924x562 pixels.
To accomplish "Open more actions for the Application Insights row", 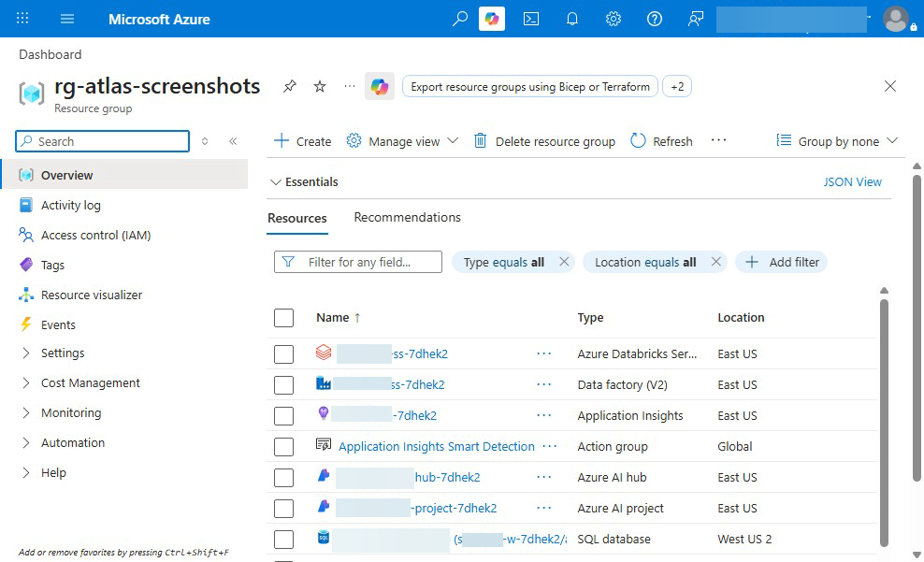I will (x=544, y=415).
